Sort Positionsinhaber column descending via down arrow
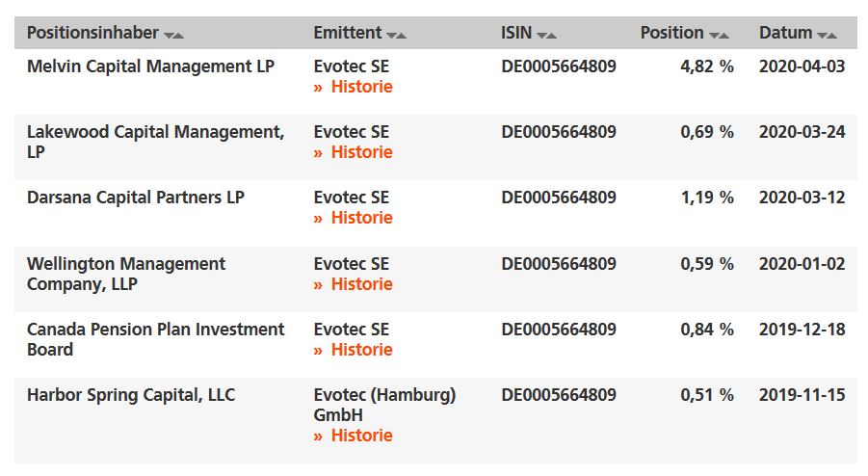 click(x=169, y=35)
